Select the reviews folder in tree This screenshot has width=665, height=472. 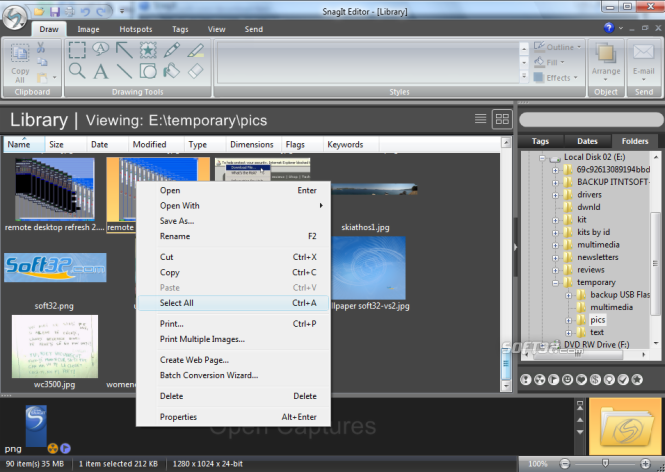point(590,270)
